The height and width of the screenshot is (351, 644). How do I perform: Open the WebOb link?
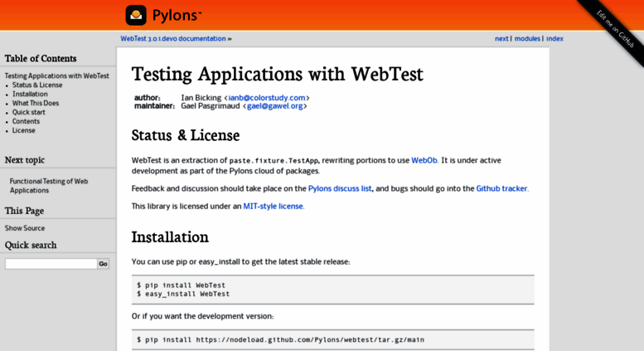point(424,160)
